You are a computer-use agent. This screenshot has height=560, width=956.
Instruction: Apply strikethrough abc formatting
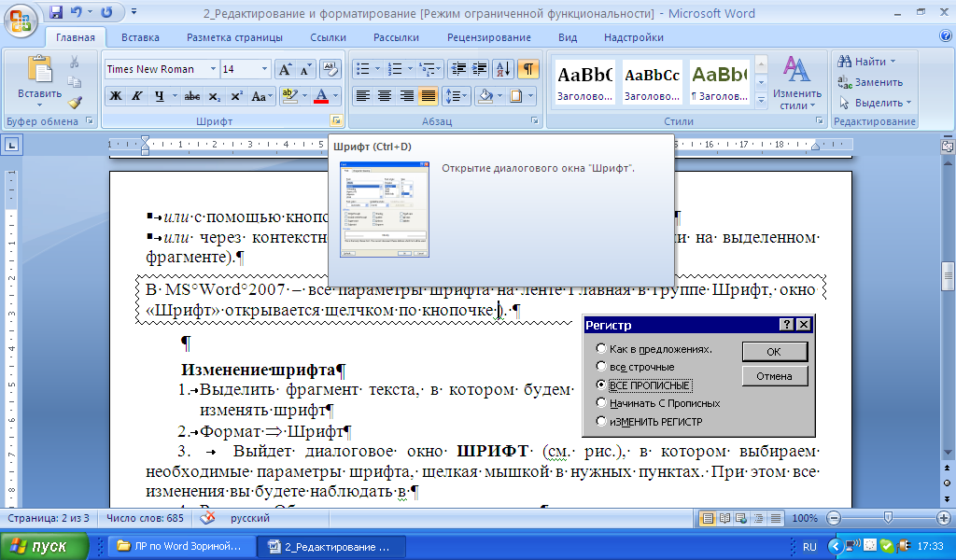coord(192,96)
